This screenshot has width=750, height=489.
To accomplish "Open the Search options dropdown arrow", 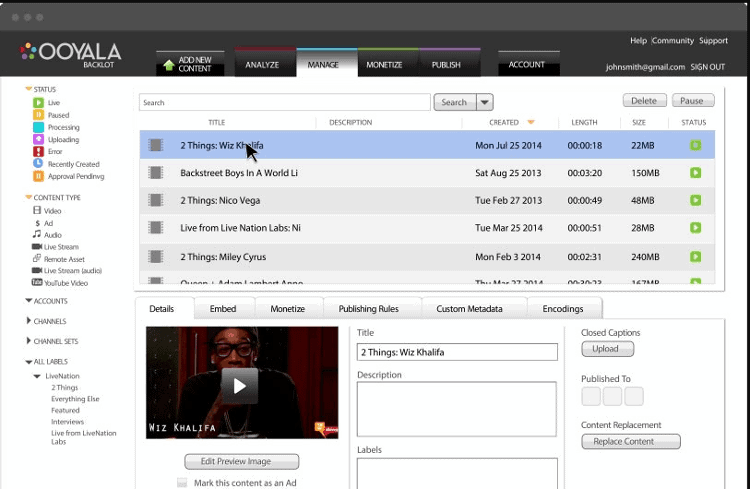I will (485, 102).
